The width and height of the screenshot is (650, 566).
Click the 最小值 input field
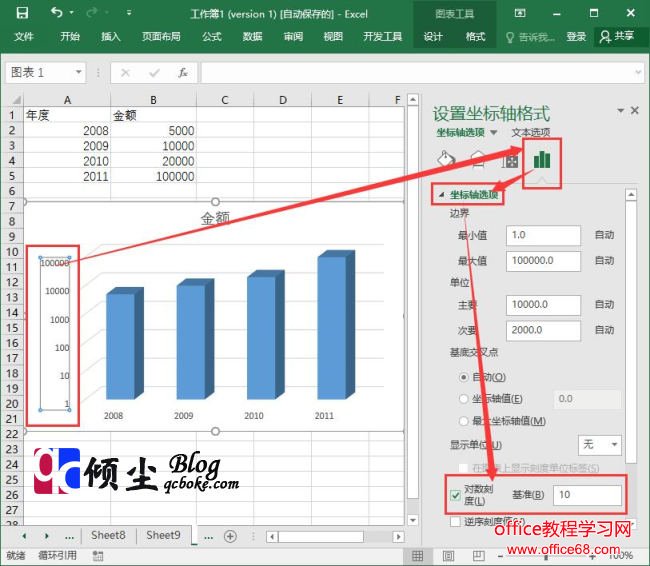click(543, 236)
